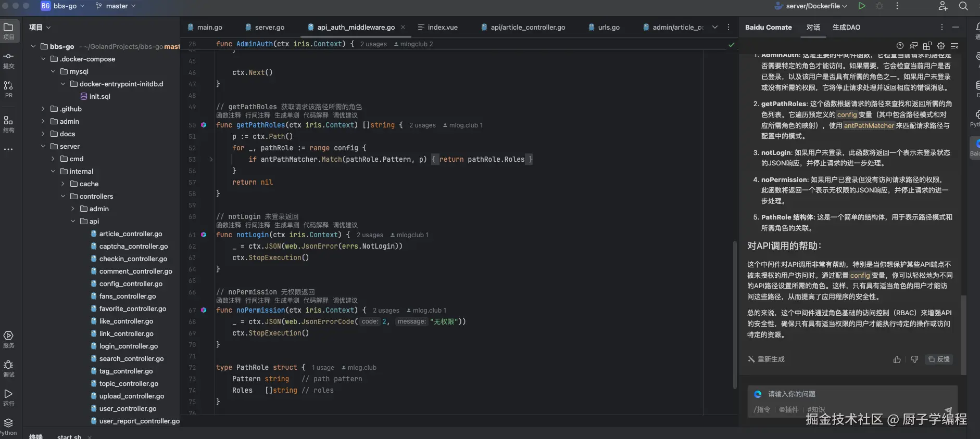Open Search Everywhere magnifier icon
The width and height of the screenshot is (980, 439).
coord(963,6)
